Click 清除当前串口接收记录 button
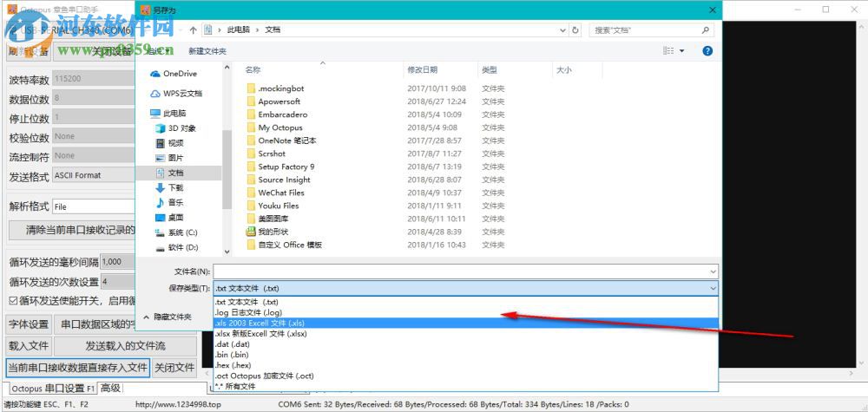868x412 pixels. (x=73, y=230)
